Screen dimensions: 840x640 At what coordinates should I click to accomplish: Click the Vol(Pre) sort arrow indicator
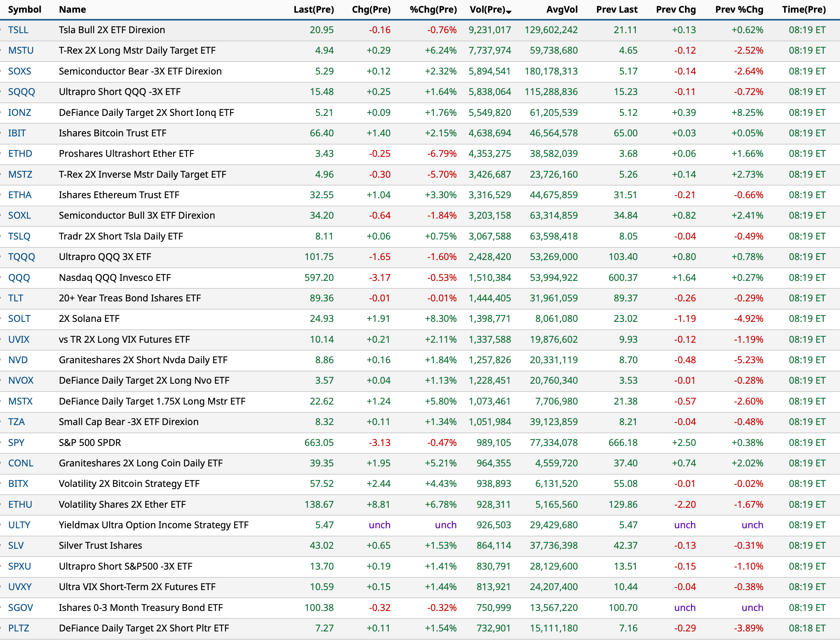[x=509, y=12]
